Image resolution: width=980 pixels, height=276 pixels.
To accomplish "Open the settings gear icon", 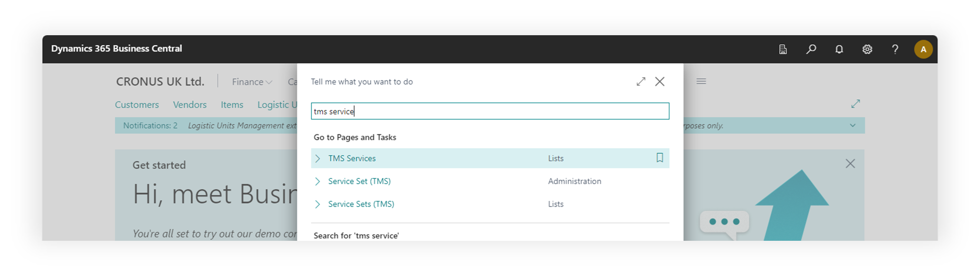I will [x=867, y=49].
